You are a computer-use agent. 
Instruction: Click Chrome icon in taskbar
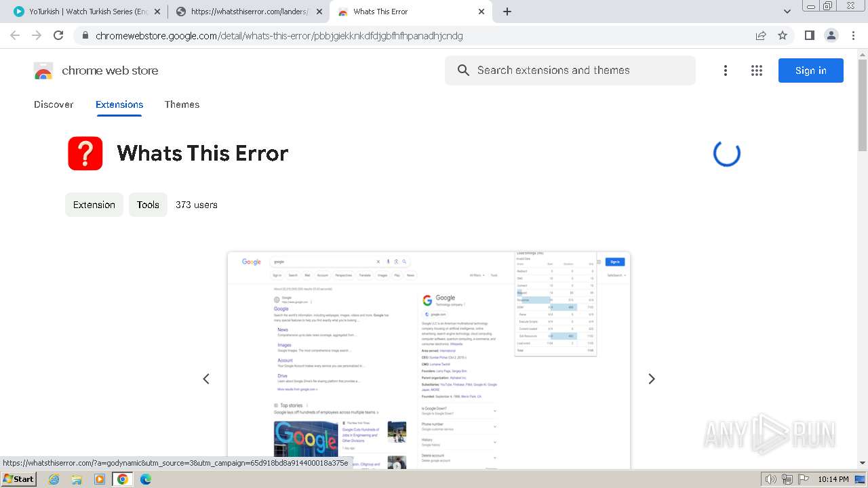[123, 479]
